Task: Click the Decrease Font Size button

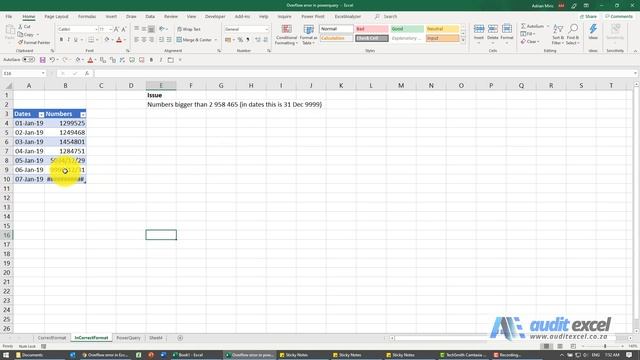Action: [124, 29]
